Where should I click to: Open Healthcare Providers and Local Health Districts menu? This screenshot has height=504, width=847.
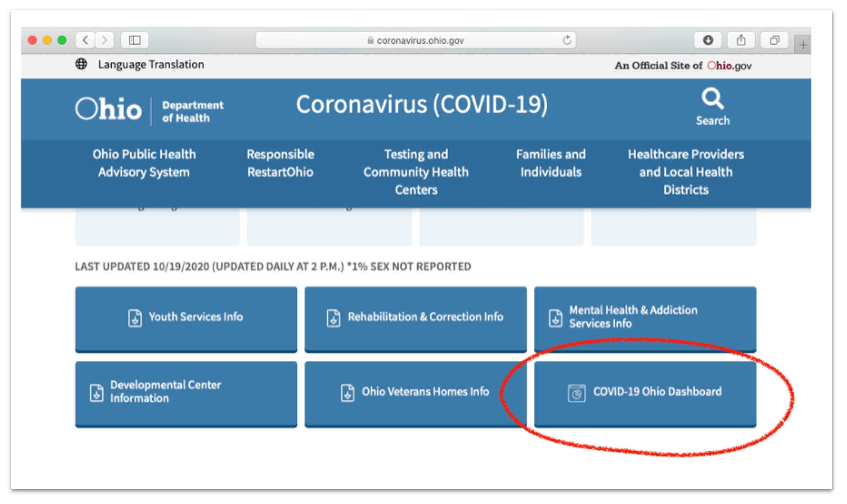686,172
